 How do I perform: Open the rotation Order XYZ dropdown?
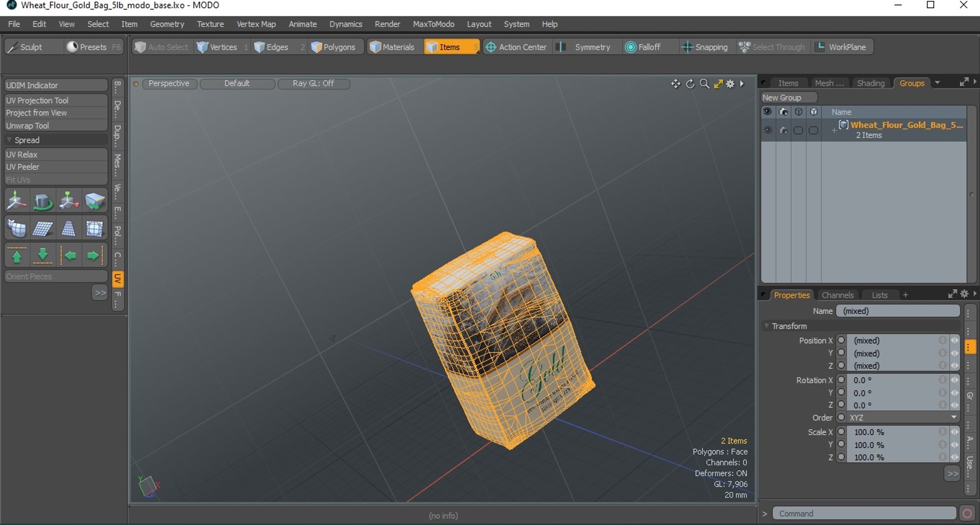pos(903,418)
